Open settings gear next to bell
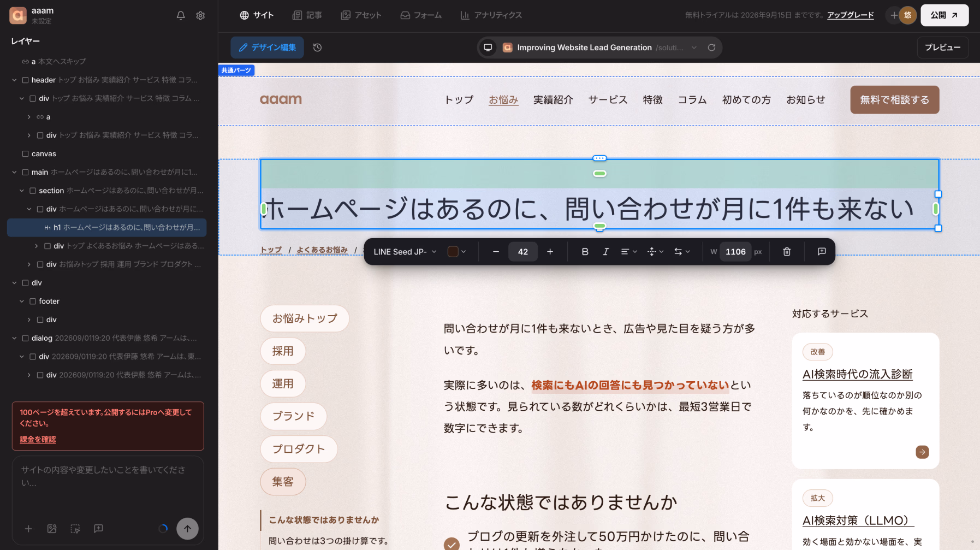This screenshot has width=980, height=550. [x=200, y=15]
